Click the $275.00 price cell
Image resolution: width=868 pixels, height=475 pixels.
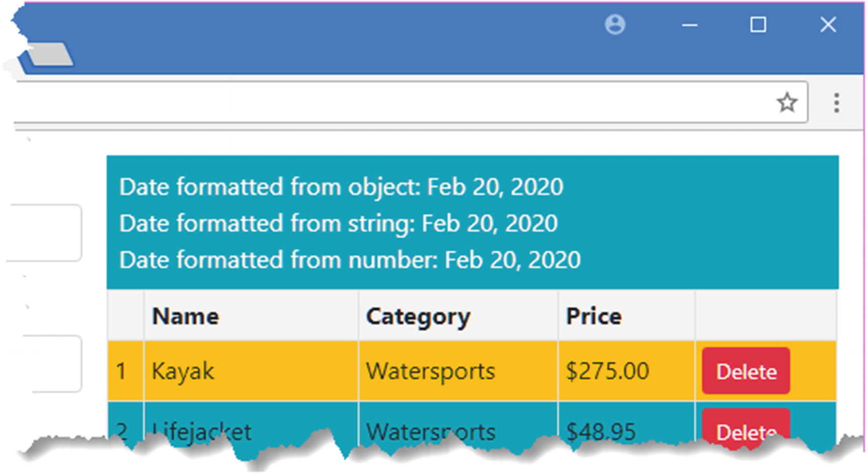tap(607, 371)
